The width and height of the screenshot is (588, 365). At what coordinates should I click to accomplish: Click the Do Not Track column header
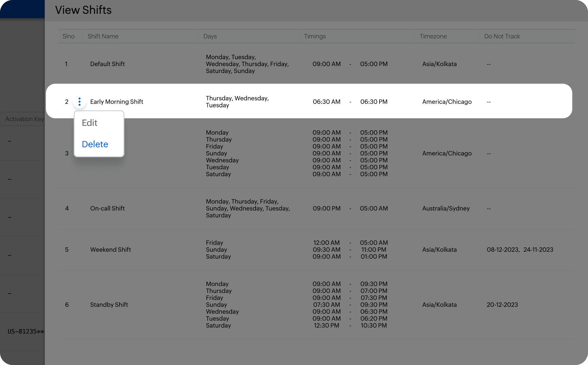tap(502, 36)
